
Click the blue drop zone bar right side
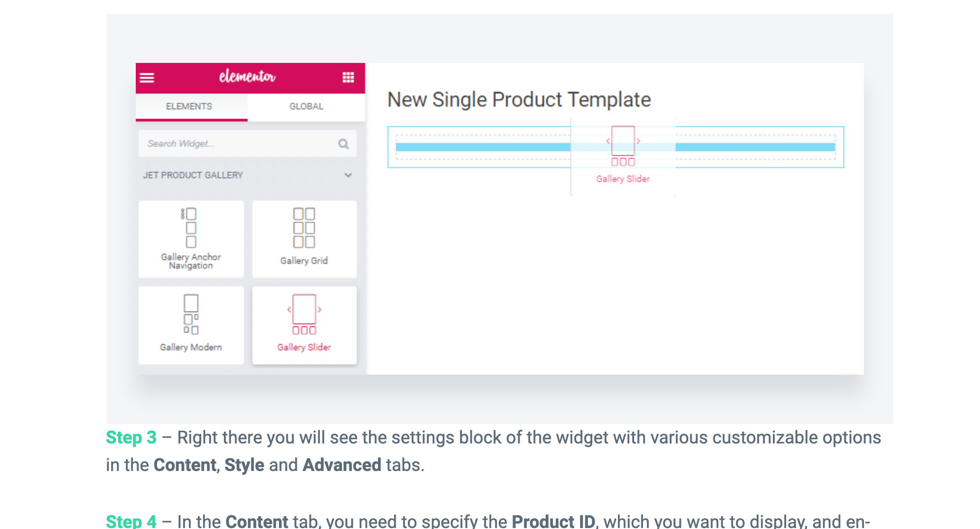[755, 147]
